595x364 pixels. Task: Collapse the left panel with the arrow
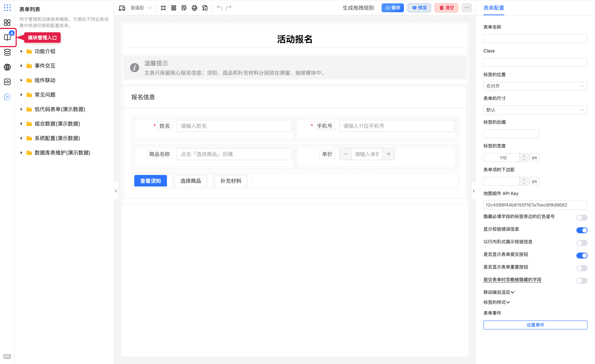click(116, 191)
